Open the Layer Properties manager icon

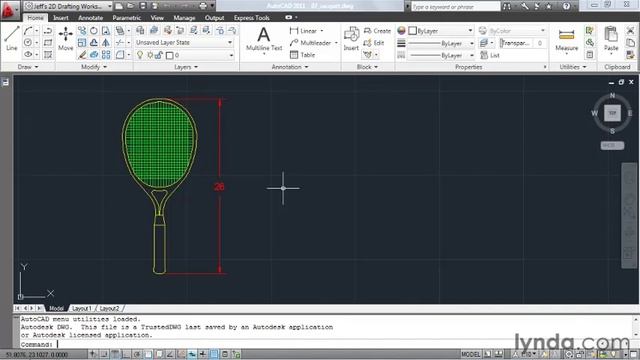pyautogui.click(x=140, y=31)
